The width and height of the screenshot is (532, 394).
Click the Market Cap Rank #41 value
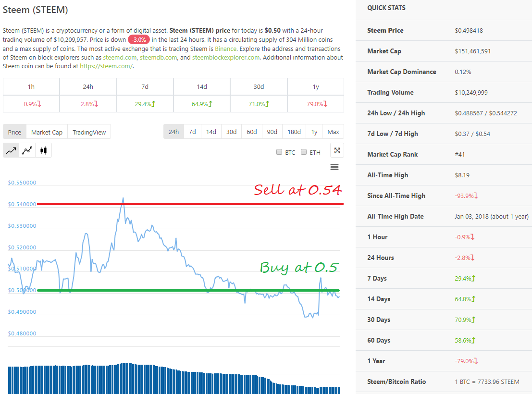click(460, 154)
